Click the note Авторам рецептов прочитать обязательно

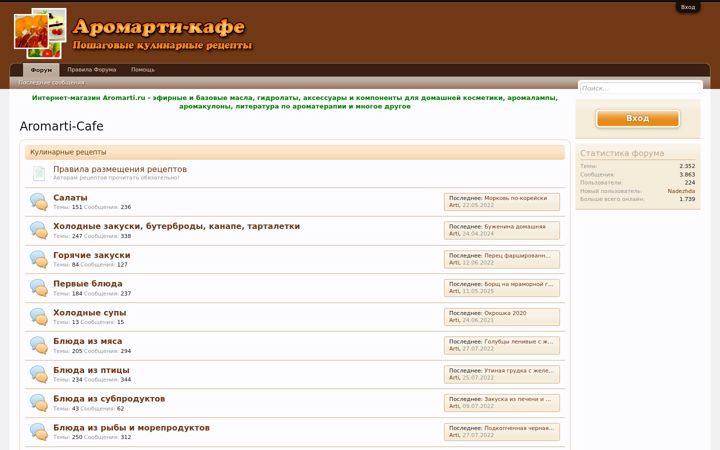(116, 178)
